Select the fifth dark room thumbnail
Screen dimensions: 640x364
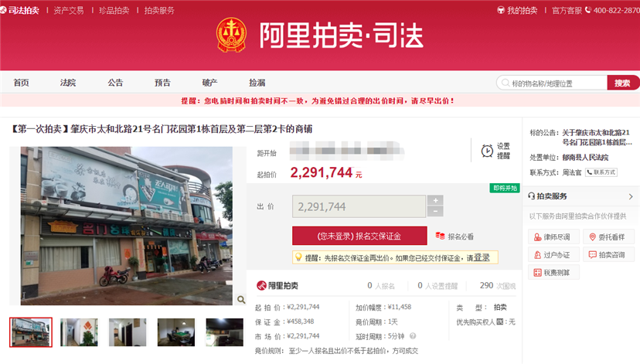[224, 332]
